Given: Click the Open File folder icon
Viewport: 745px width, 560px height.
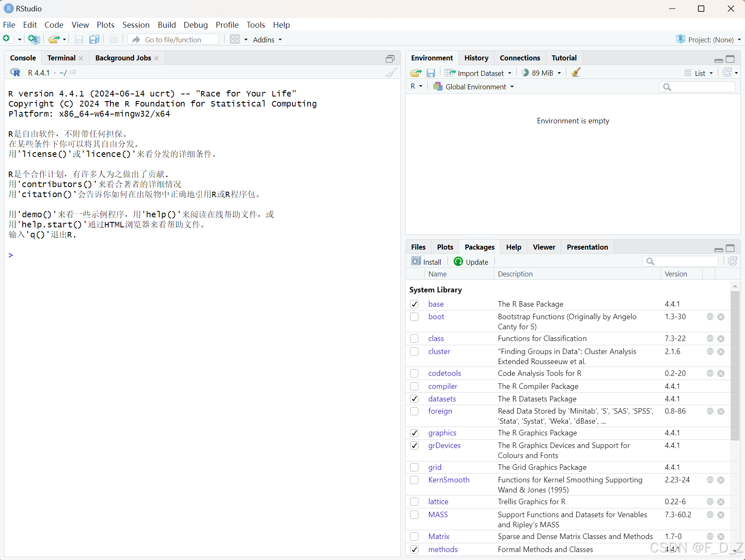Looking at the screenshot, I should (53, 39).
